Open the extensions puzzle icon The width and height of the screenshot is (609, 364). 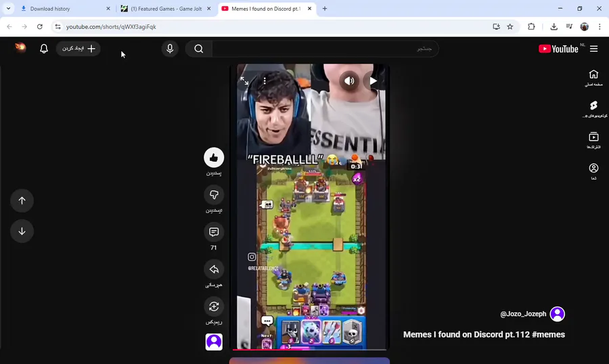(531, 27)
